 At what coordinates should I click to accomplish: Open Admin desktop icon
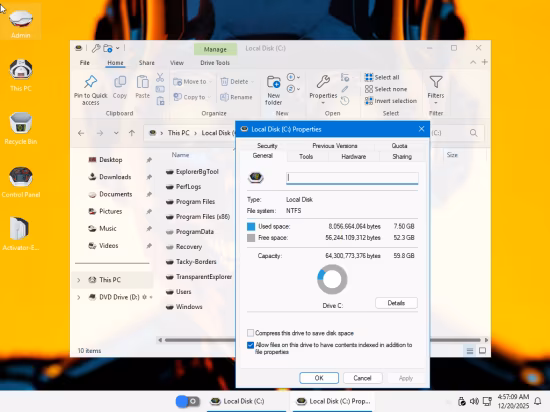click(x=21, y=22)
